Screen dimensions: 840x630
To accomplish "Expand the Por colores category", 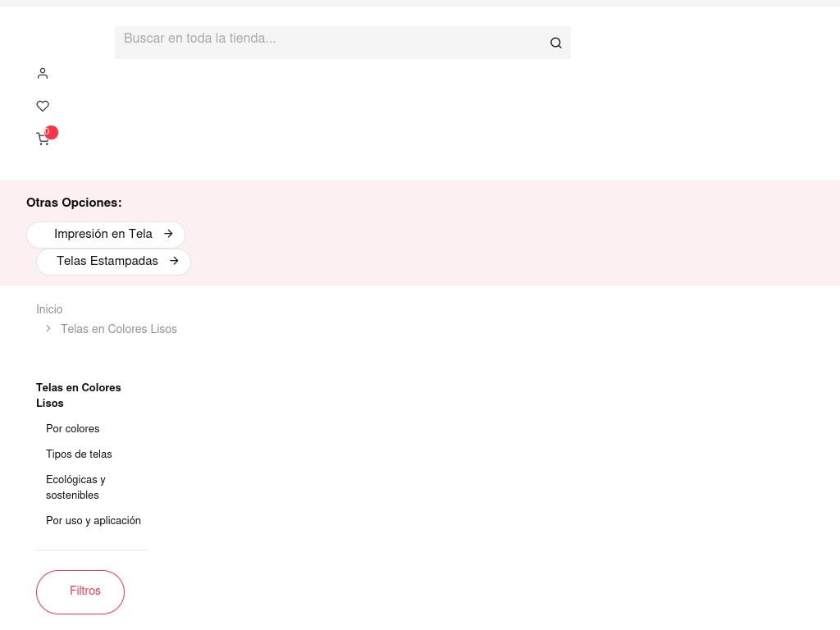I will (x=73, y=429).
